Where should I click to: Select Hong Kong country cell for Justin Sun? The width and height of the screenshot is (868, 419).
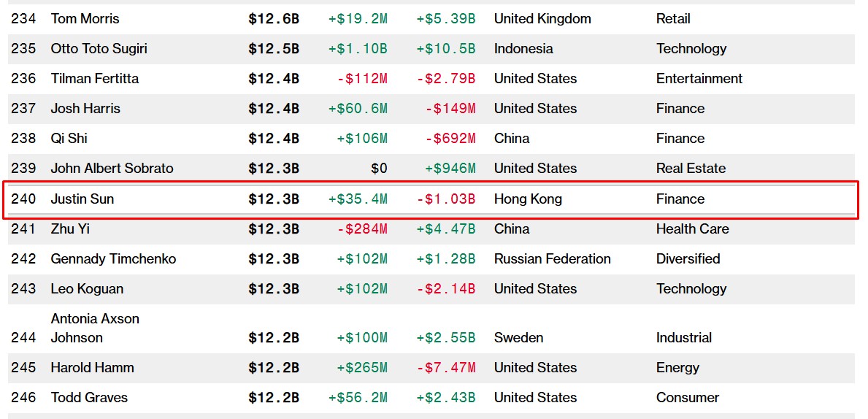coord(528,199)
